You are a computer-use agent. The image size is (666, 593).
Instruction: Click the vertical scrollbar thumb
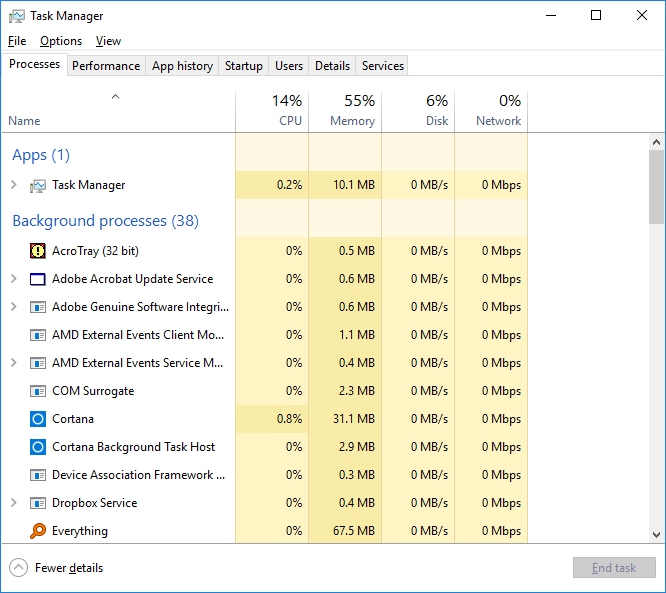(x=656, y=187)
